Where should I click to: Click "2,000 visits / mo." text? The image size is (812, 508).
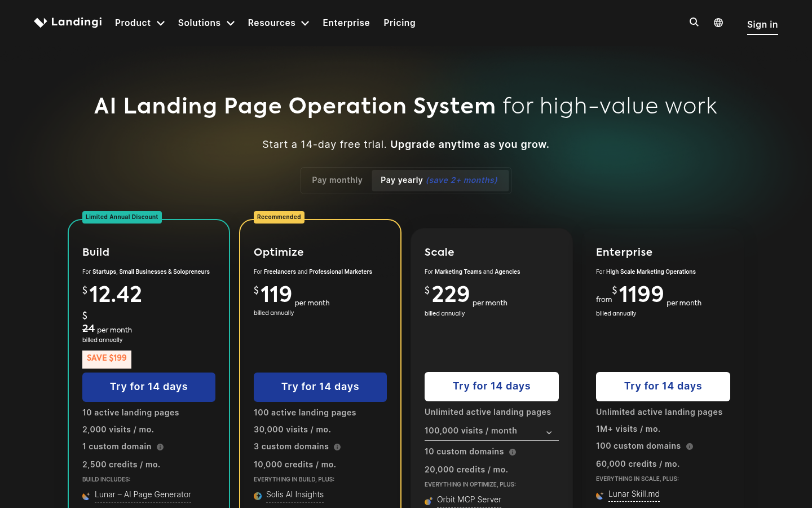118,430
